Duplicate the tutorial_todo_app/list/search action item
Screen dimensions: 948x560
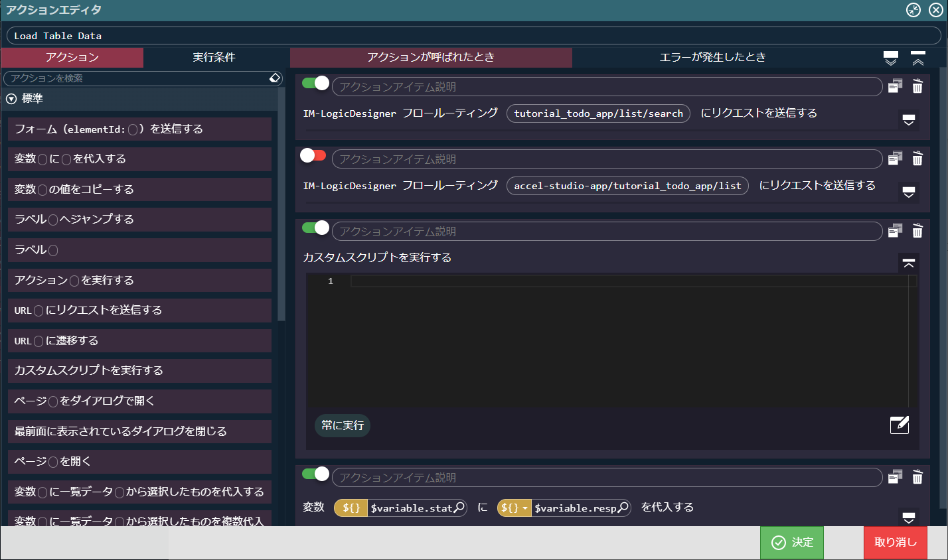pyautogui.click(x=895, y=86)
